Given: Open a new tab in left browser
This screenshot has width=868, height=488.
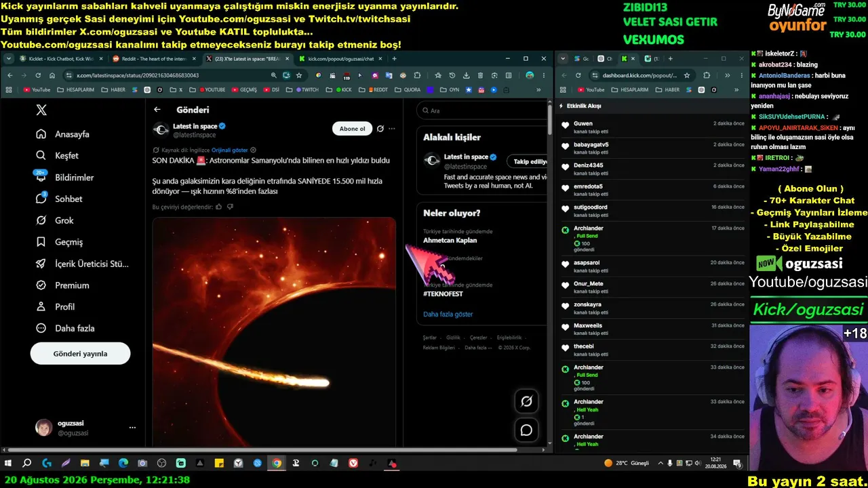Looking at the screenshot, I should (394, 59).
